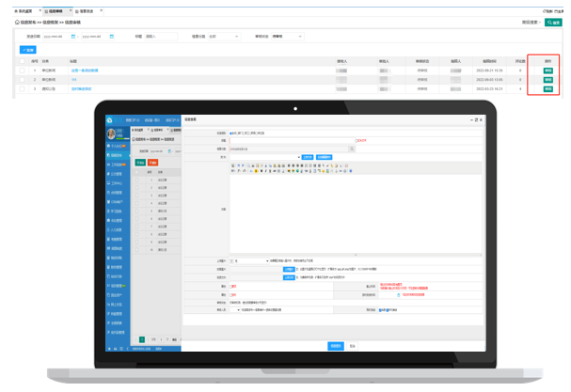
Task: Open the start date calendar picker icon
Action: point(73,37)
